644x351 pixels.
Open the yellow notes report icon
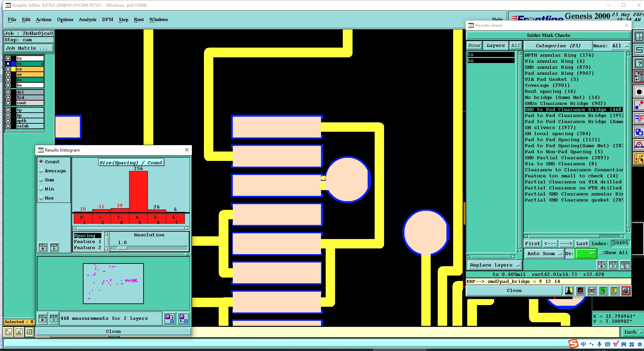614,291
